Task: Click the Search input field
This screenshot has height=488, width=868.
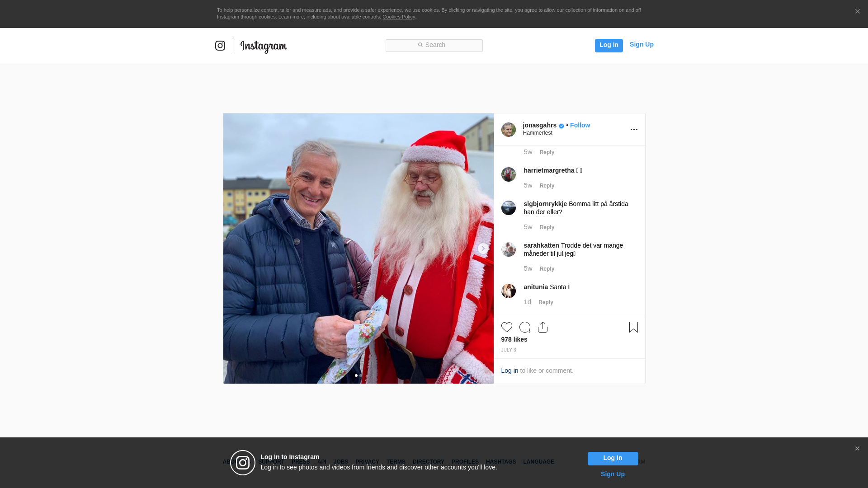Action: (434, 45)
